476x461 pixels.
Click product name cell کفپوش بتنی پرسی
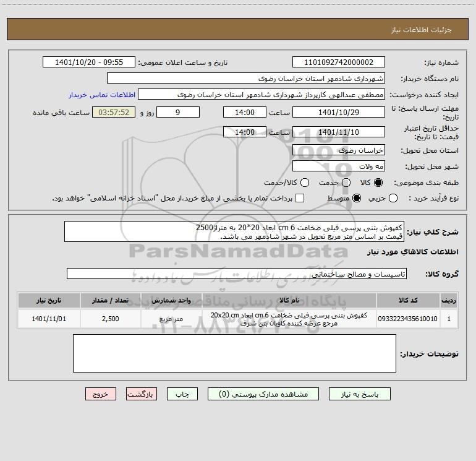289,319
